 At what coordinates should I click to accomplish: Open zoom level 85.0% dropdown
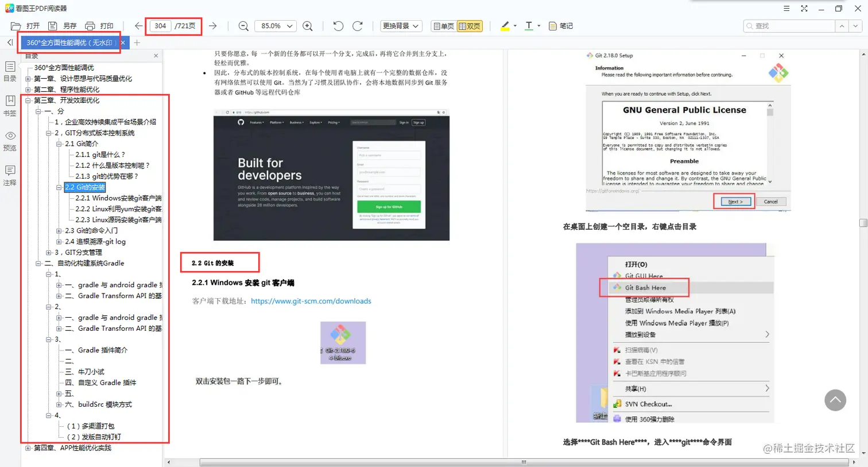275,26
